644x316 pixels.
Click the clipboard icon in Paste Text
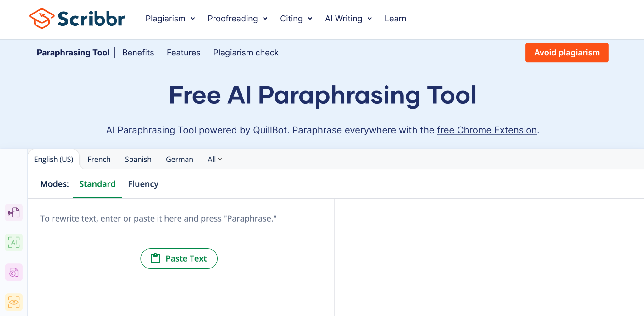[155, 258]
